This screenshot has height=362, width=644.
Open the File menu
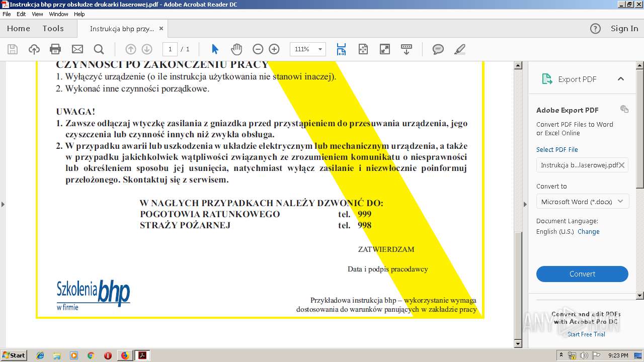pyautogui.click(x=7, y=14)
